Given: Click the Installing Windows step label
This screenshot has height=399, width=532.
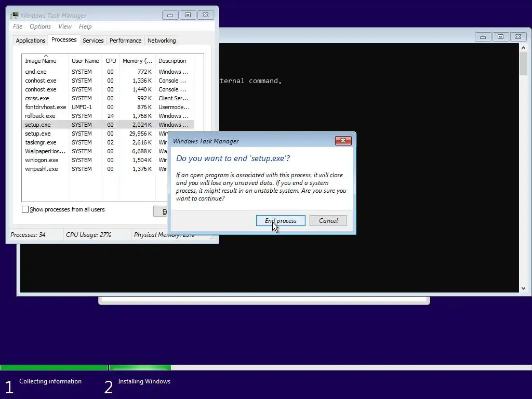Looking at the screenshot, I should (144, 381).
